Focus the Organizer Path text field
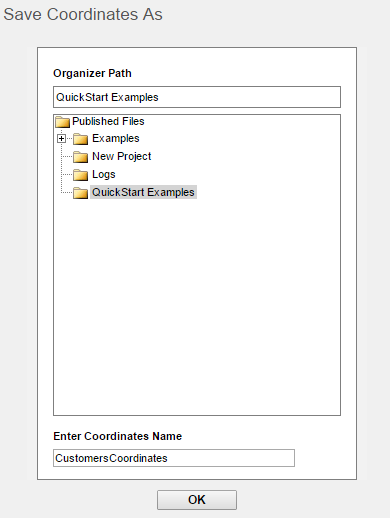Viewport: 390px width, 518px height. coord(197,97)
